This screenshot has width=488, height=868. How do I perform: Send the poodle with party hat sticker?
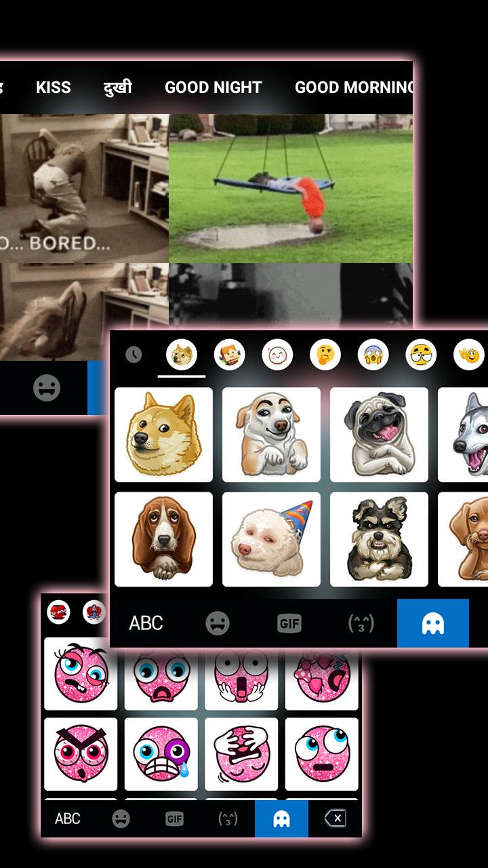click(271, 539)
